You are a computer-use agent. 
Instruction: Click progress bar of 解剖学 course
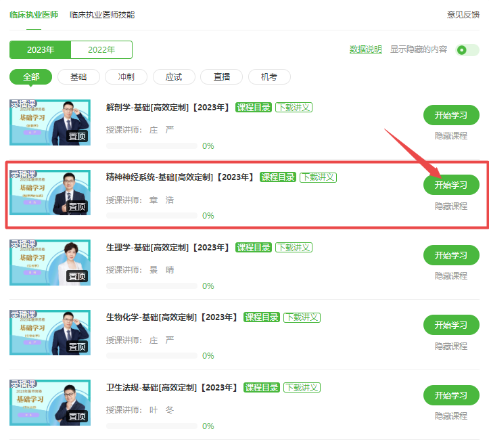tap(152, 145)
